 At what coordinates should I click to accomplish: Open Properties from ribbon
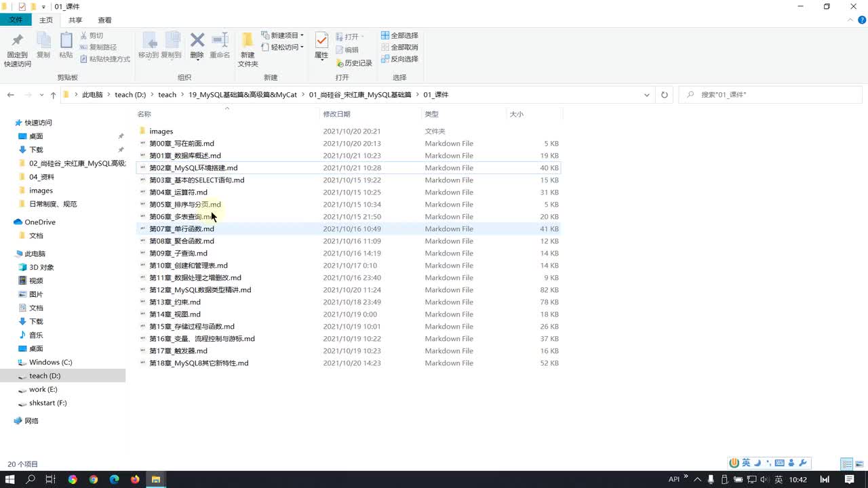click(321, 45)
